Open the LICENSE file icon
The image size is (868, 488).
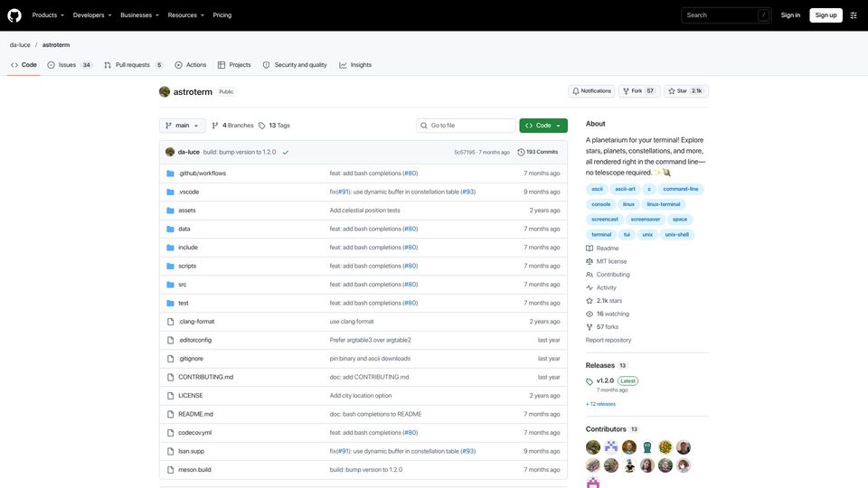coord(171,396)
